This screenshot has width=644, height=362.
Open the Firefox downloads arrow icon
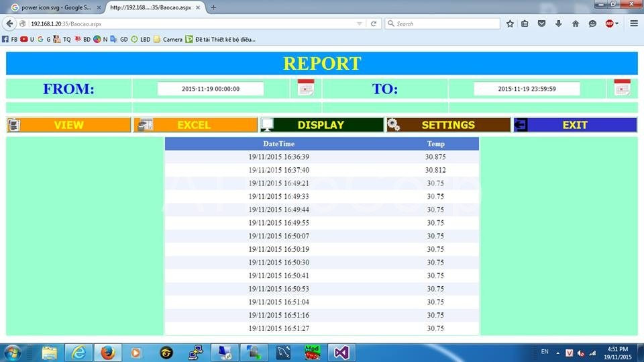pos(559,24)
